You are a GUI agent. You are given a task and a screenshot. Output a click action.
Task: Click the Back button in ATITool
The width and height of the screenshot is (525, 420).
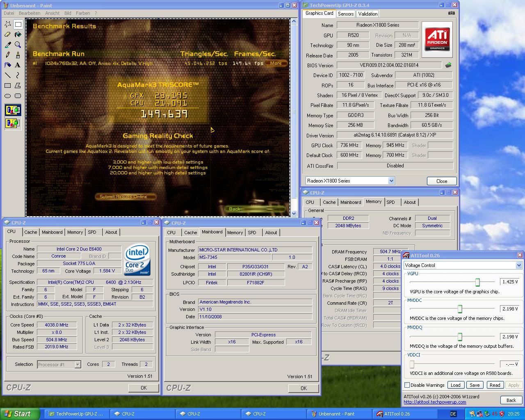coord(511,400)
